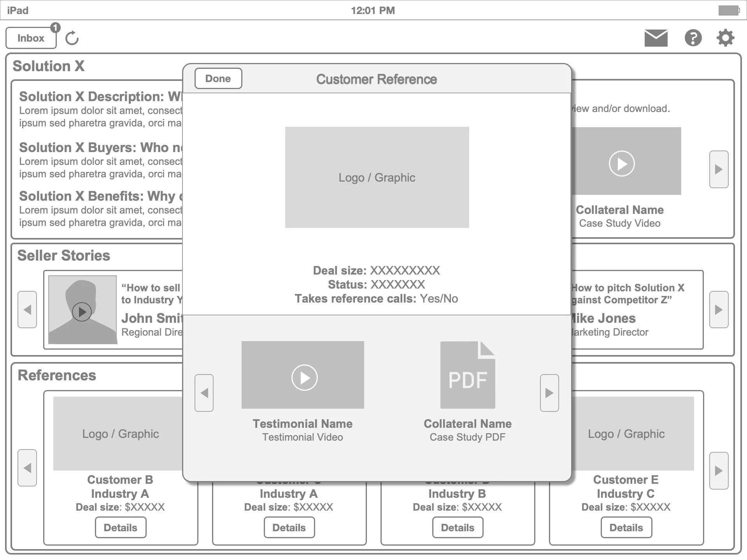Play the Case Study Video collateral

tap(622, 163)
